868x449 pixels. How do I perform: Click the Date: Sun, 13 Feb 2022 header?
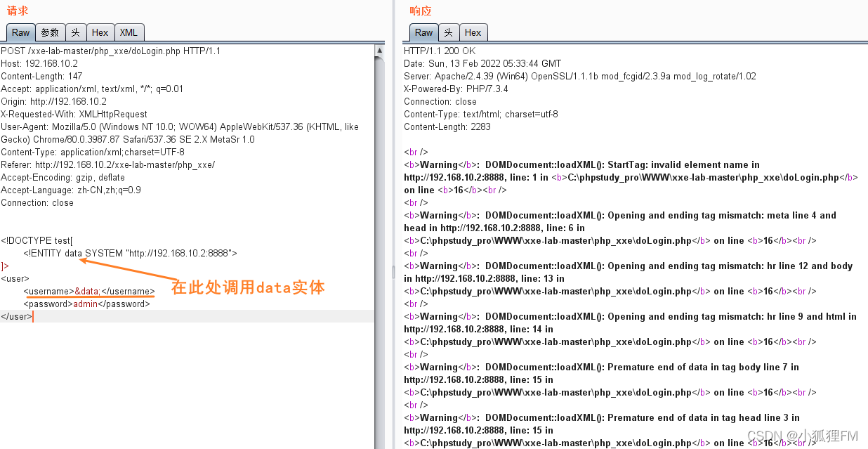(x=482, y=64)
